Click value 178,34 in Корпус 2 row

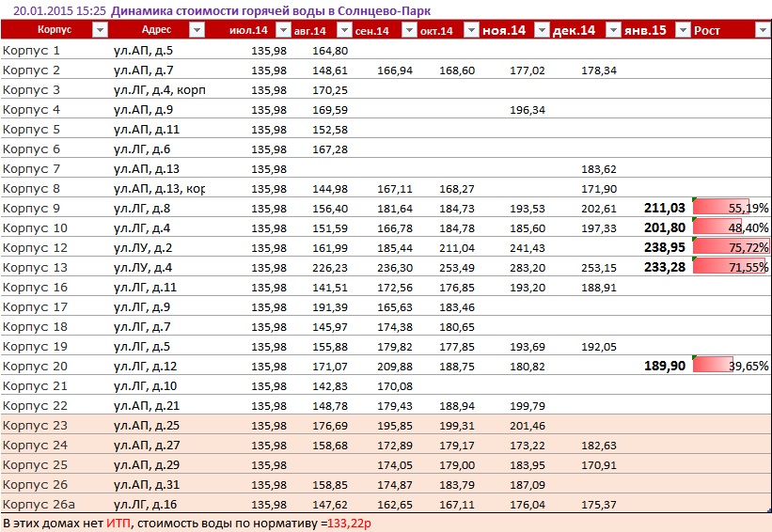[x=599, y=70]
